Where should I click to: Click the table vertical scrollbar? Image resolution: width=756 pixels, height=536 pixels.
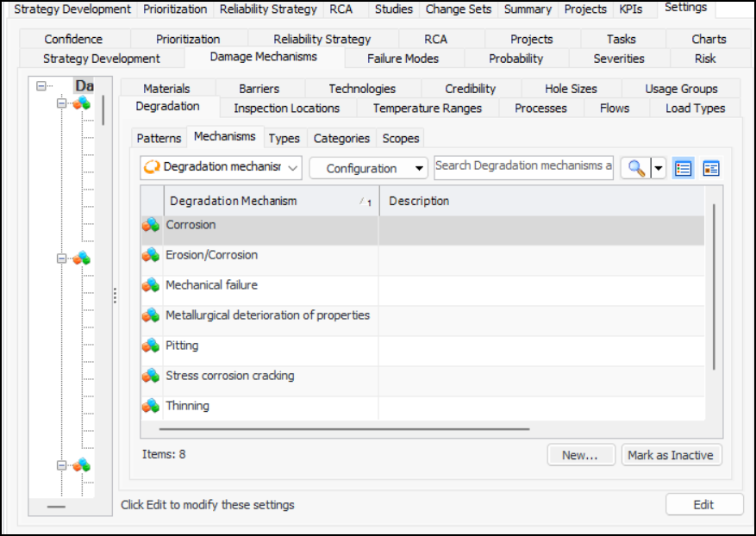coord(714,287)
